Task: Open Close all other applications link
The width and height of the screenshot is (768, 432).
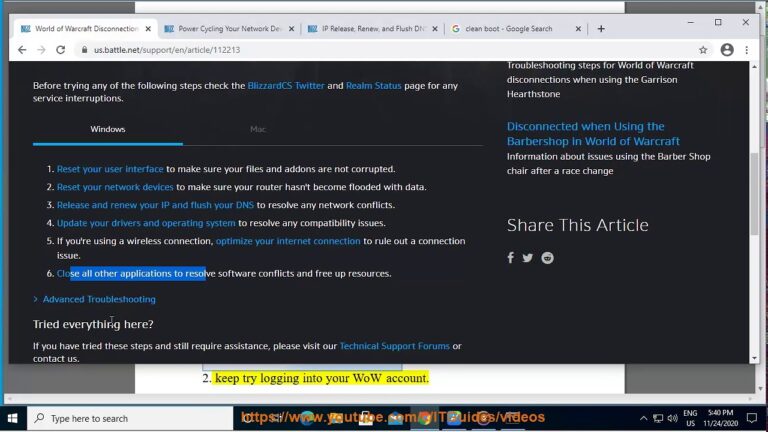Action: (132, 274)
